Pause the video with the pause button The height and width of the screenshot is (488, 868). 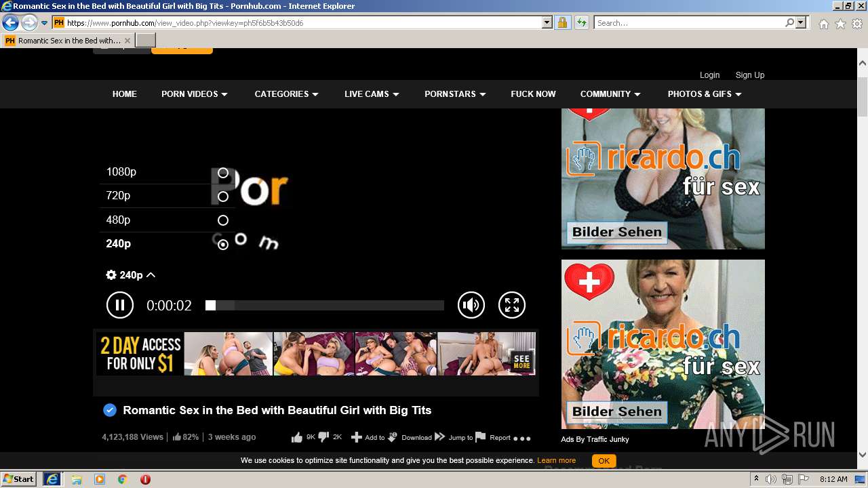click(x=120, y=305)
